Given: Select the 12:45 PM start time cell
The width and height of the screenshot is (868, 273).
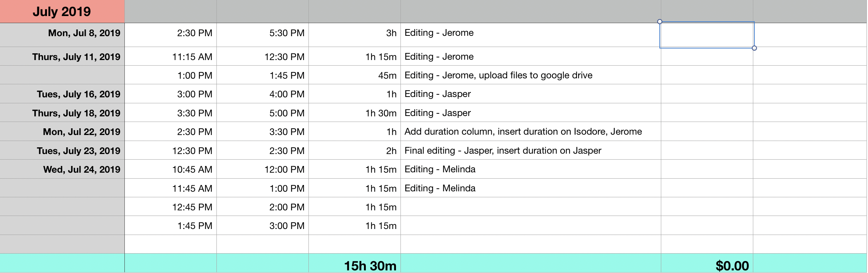Looking at the screenshot, I should click(x=171, y=207).
